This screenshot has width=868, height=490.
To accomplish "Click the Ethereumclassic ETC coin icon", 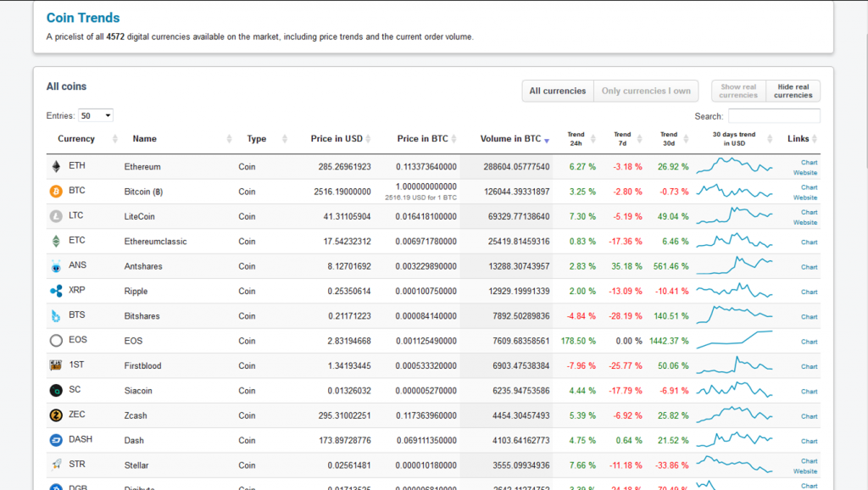I will pos(56,241).
